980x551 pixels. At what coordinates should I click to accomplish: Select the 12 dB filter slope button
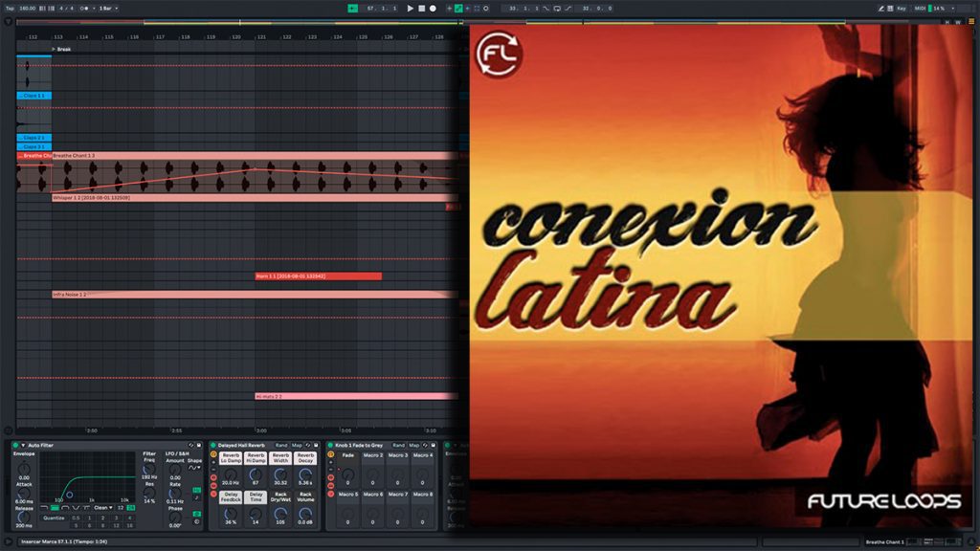[x=121, y=507]
